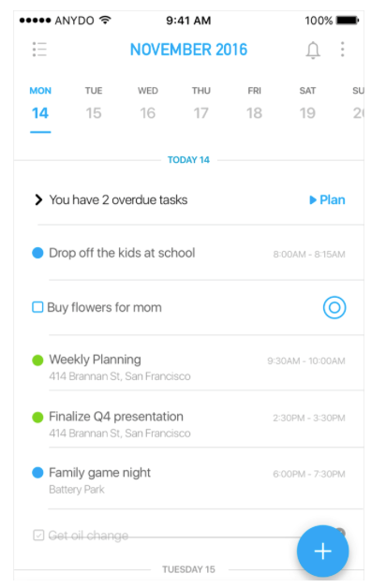Tap green dot beside Weekly Planning
386x588 pixels.
[37, 360]
